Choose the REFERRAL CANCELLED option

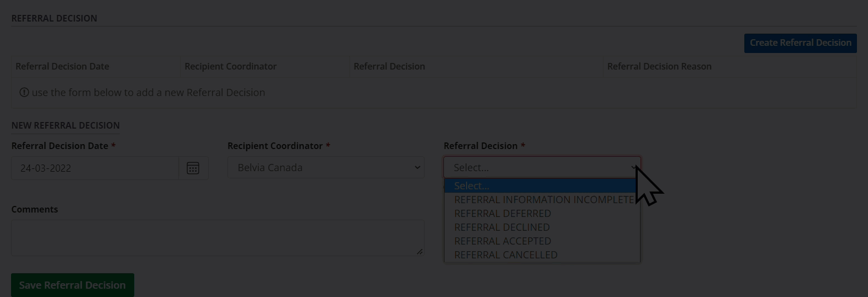(x=506, y=255)
